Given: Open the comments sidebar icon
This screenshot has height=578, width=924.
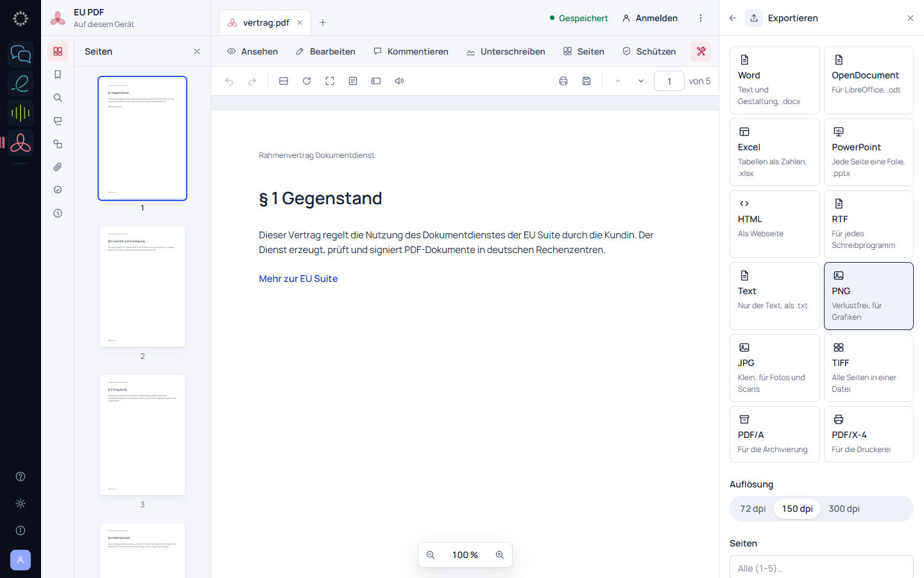Looking at the screenshot, I should (x=58, y=121).
